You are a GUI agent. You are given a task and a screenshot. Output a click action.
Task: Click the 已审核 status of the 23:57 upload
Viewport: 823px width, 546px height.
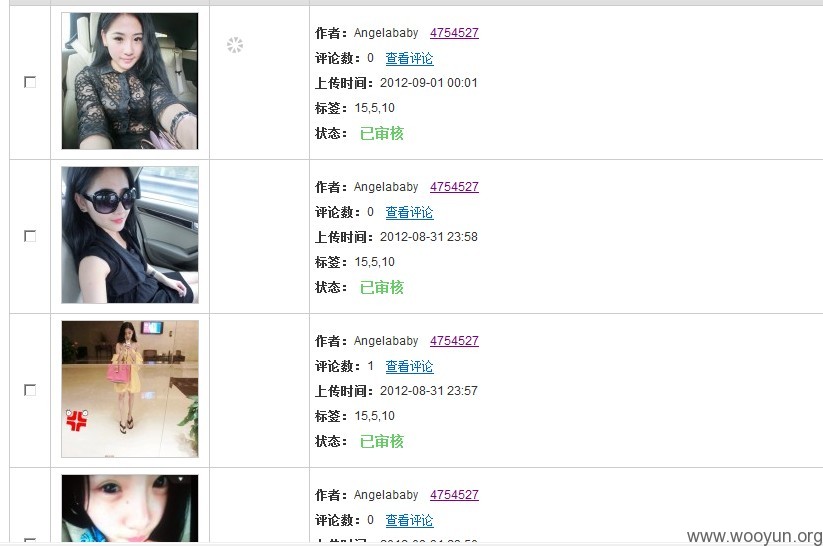point(382,441)
